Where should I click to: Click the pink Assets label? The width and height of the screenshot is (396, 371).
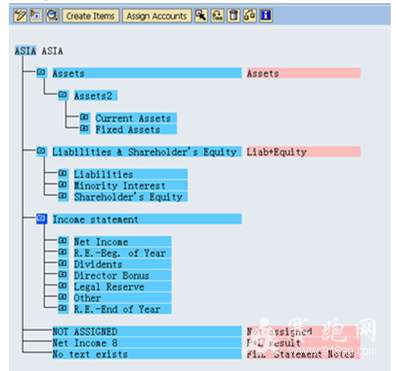pos(303,73)
